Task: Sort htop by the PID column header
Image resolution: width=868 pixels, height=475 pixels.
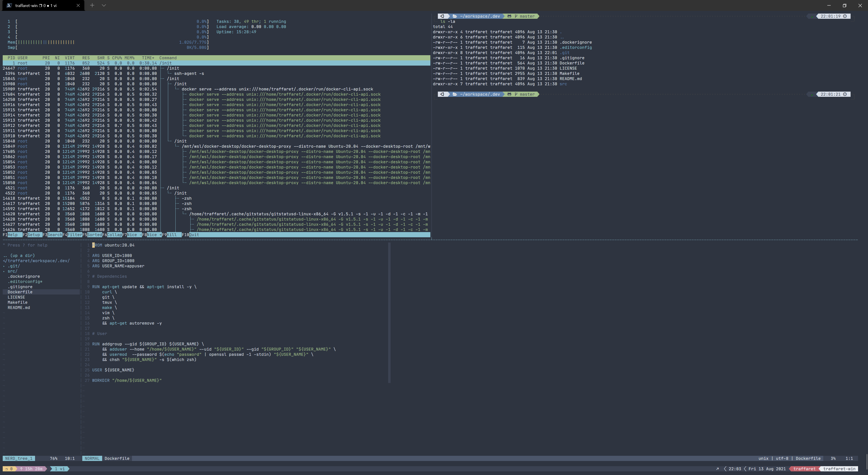Action: click(x=11, y=58)
